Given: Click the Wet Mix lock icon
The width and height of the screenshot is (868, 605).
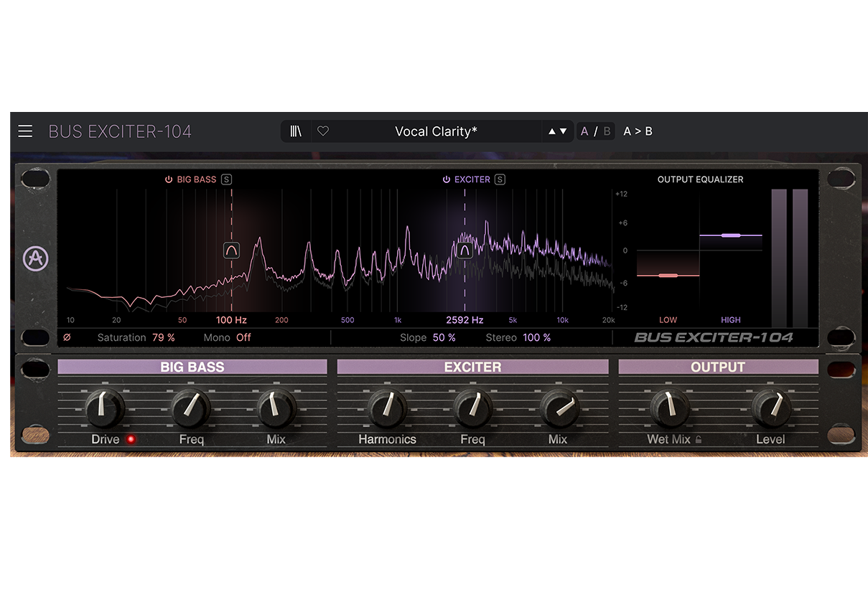Looking at the screenshot, I should [x=698, y=440].
